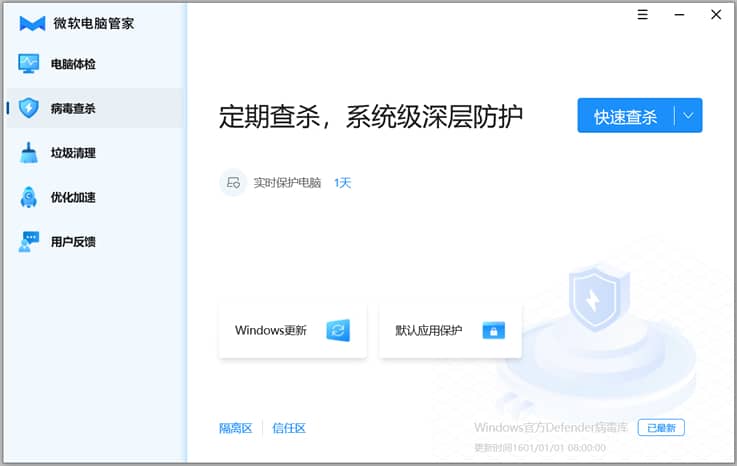The width and height of the screenshot is (737, 466).
Task: Expand the 快速查杀 scan options arrow
Action: 688,116
